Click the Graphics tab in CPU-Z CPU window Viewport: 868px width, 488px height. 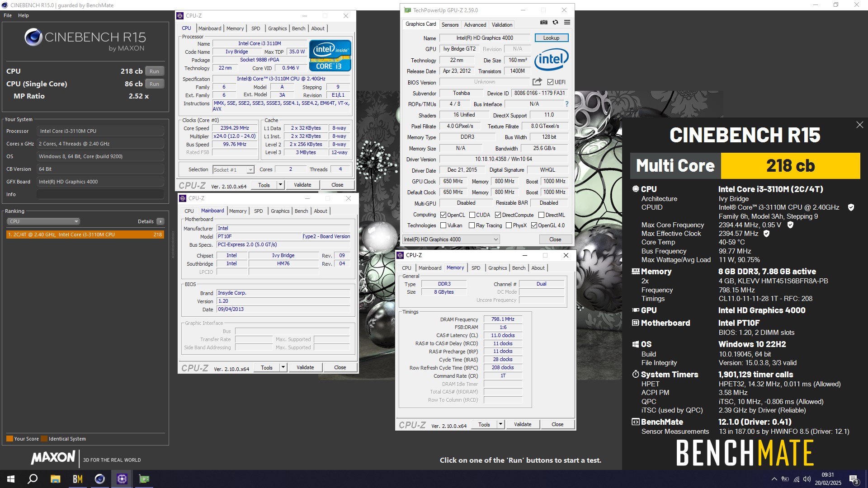[277, 28]
